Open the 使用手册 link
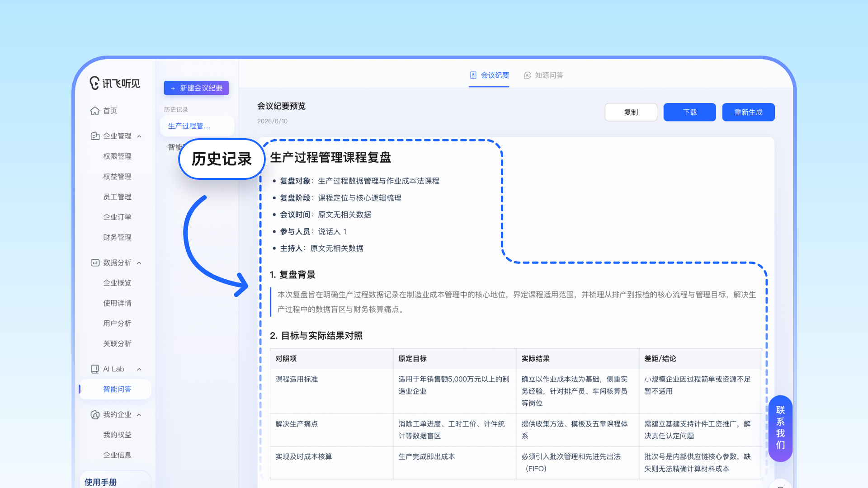Screen dimensions: 868x488 point(100,482)
